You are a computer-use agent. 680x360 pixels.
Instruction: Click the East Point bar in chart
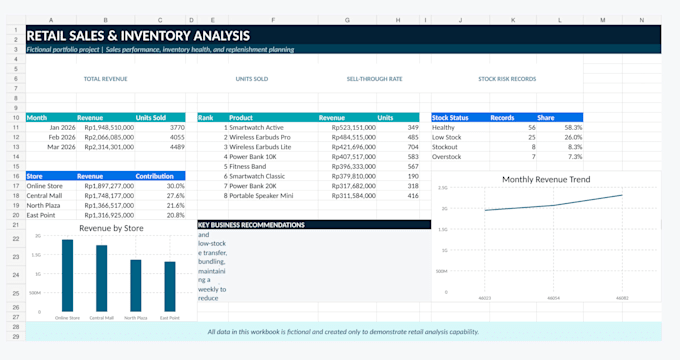coord(170,286)
